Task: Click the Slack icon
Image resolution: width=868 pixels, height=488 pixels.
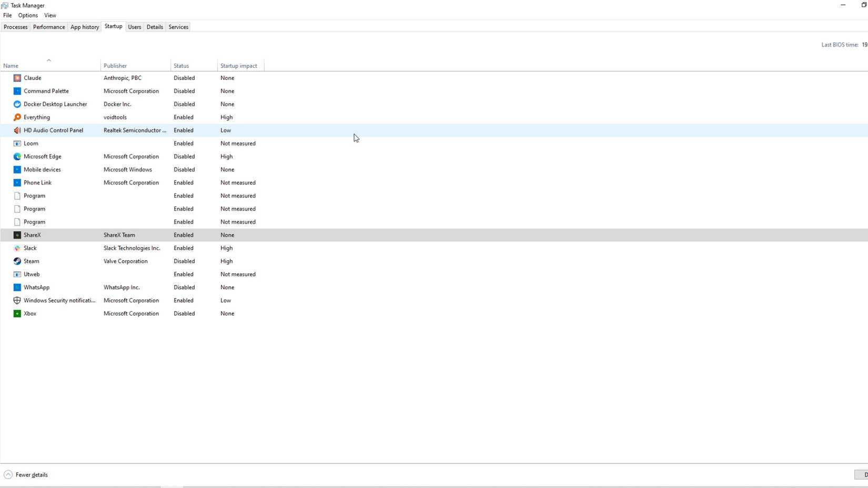Action: pyautogui.click(x=17, y=248)
